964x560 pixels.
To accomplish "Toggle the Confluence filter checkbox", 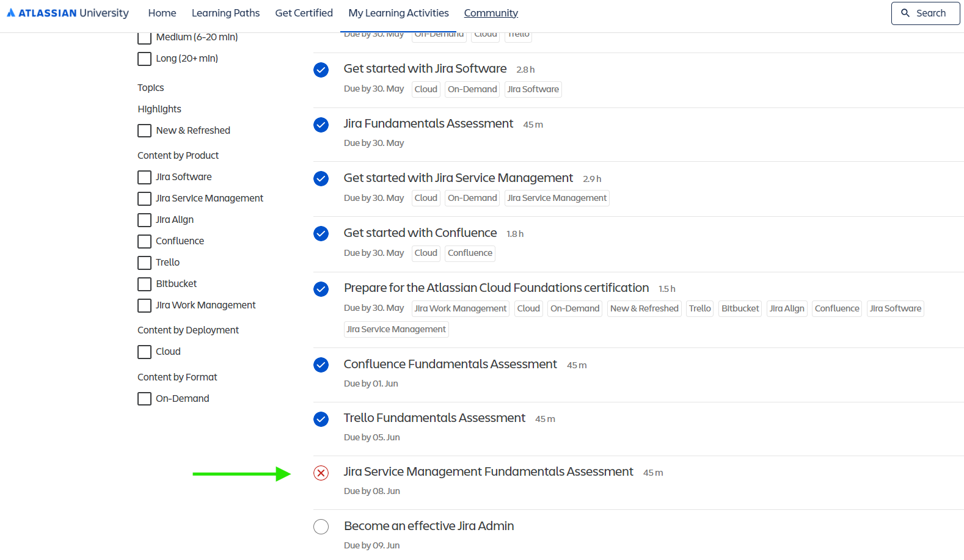I will [145, 241].
